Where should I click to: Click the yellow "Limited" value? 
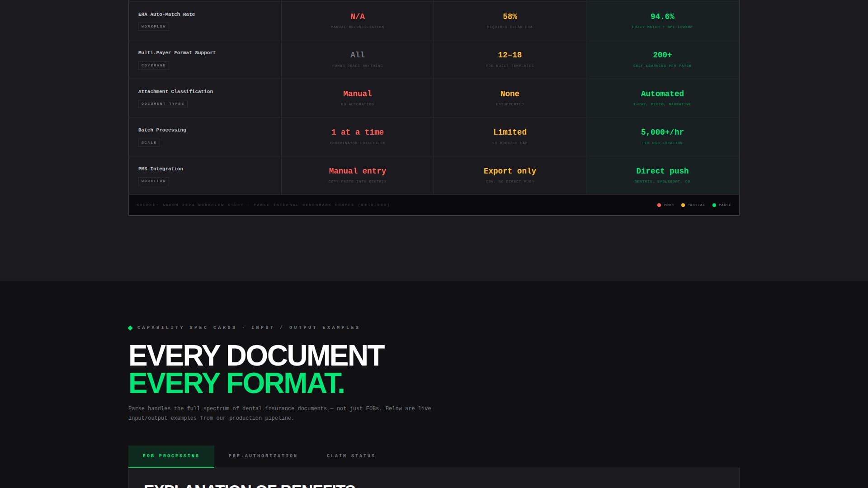pos(510,132)
